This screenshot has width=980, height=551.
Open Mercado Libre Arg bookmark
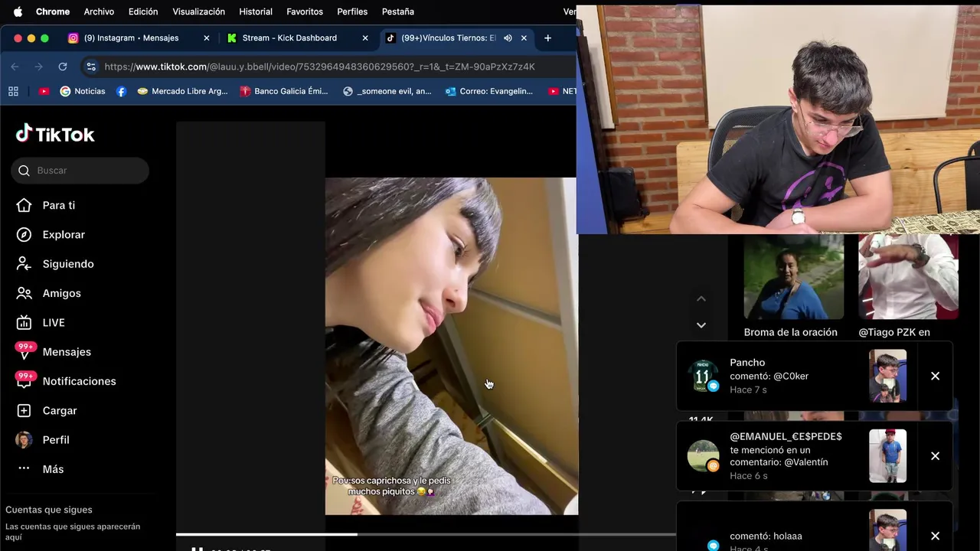pos(182,91)
